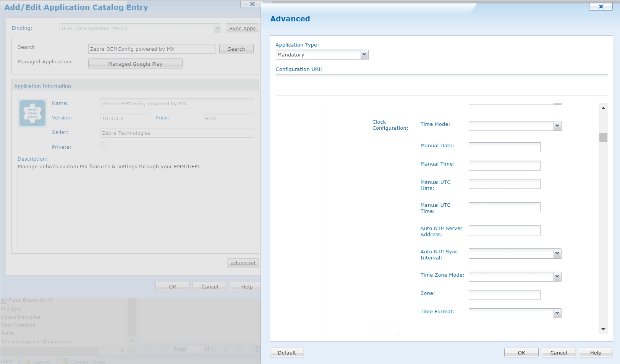This screenshot has height=364, width=620.
Task: Open Help in the Advanced dialog
Action: coord(595,353)
